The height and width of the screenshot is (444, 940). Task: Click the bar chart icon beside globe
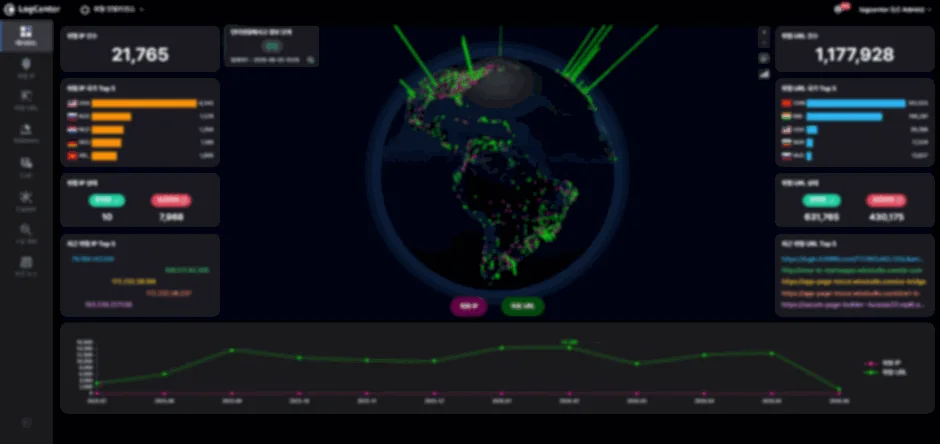[764, 74]
